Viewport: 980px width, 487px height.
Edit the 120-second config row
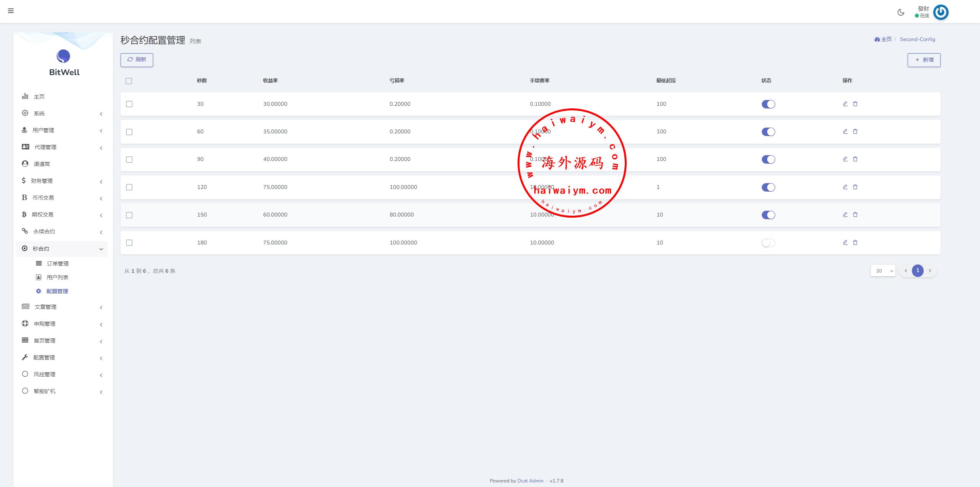[x=845, y=187]
